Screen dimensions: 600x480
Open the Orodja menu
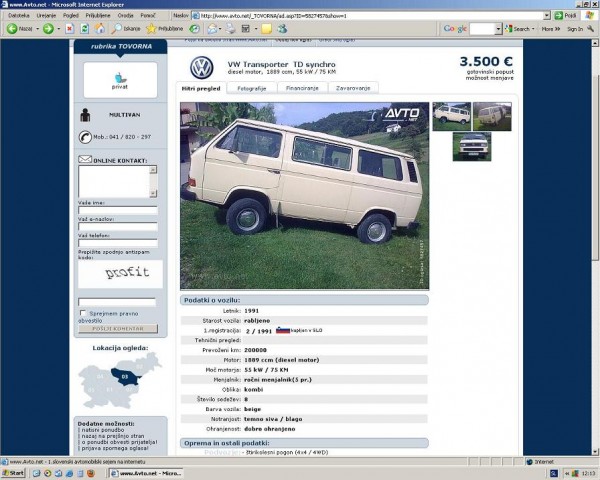pos(125,16)
